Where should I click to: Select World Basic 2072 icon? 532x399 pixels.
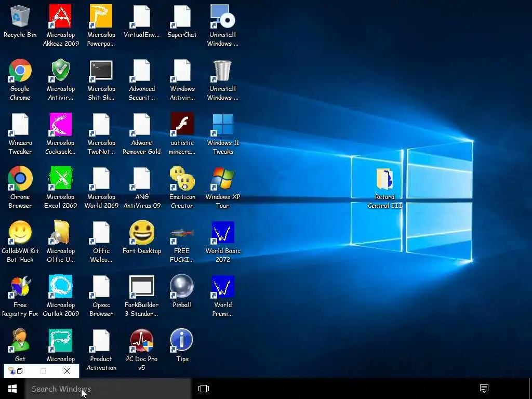coord(222,242)
